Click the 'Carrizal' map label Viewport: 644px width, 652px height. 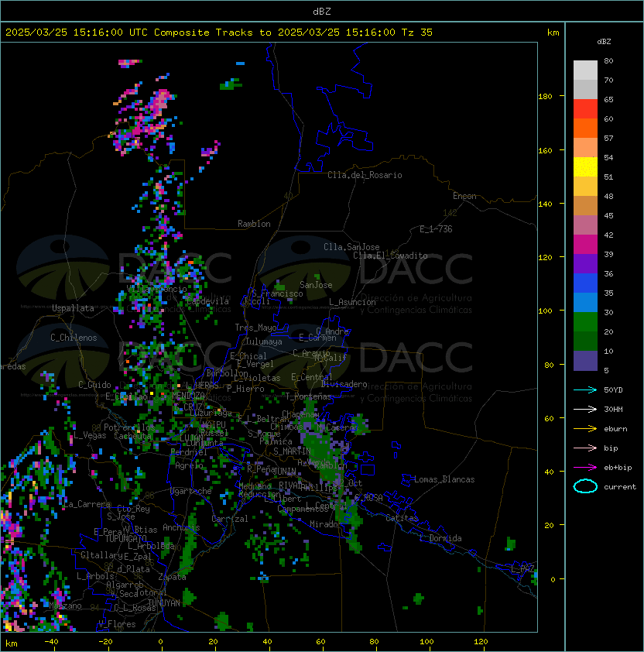(x=230, y=519)
